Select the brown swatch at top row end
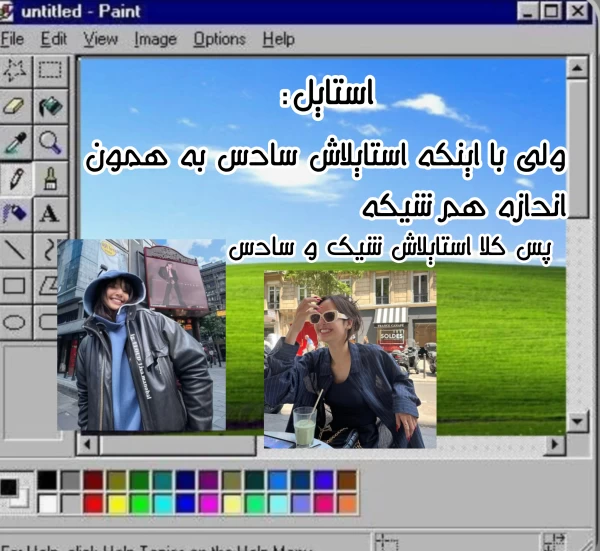The height and width of the screenshot is (551, 600). [x=347, y=480]
